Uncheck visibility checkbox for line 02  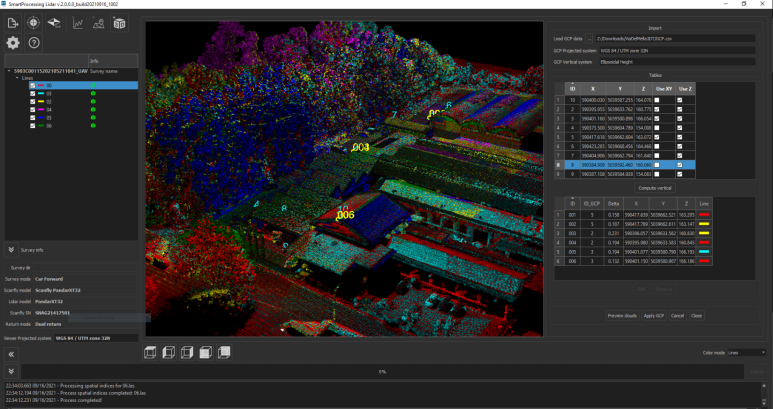pyautogui.click(x=33, y=102)
